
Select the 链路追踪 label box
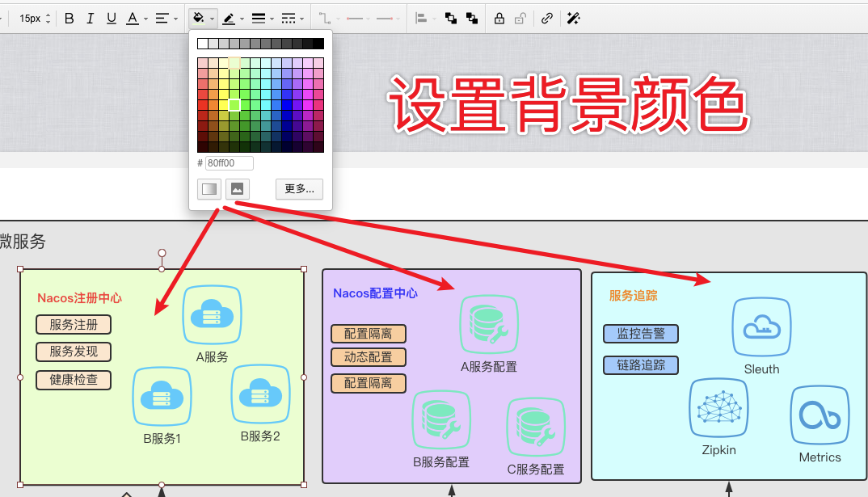point(640,365)
